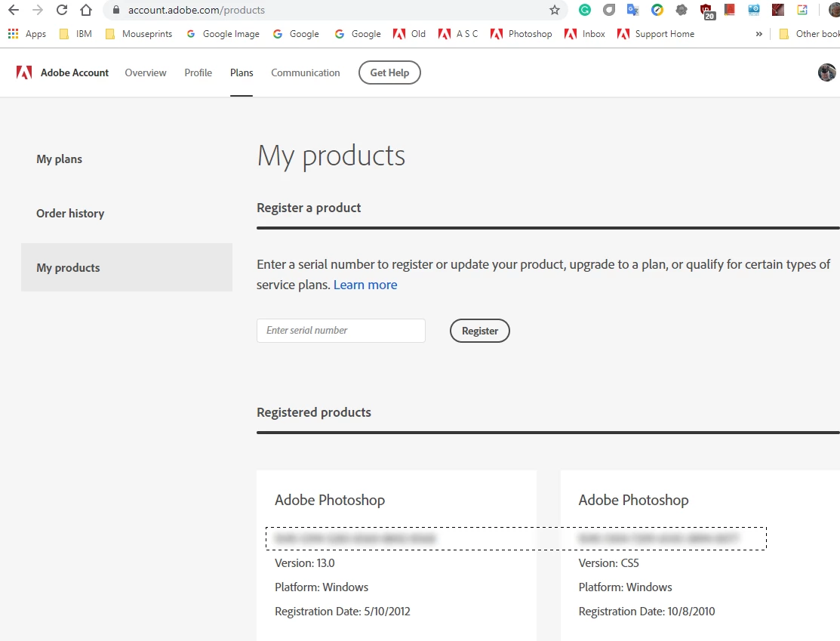Click Platform: Windows in CS5 card
Image resolution: width=840 pixels, height=641 pixels.
(625, 587)
